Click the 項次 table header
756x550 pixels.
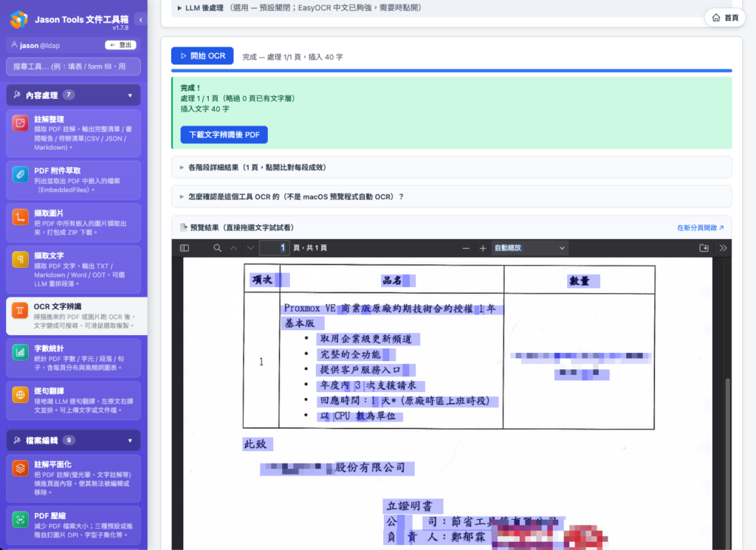pyautogui.click(x=262, y=280)
